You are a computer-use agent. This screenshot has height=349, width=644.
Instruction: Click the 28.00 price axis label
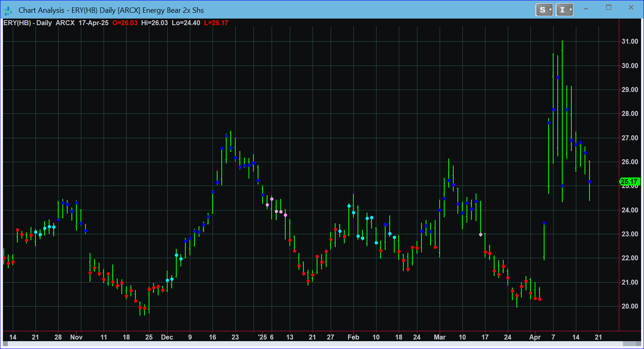pos(630,113)
